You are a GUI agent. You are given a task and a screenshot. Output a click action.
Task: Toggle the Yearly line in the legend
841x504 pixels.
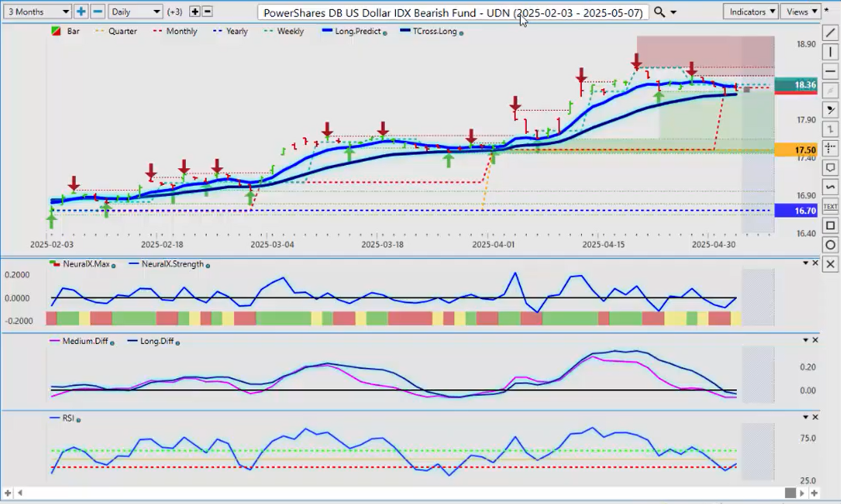(231, 32)
